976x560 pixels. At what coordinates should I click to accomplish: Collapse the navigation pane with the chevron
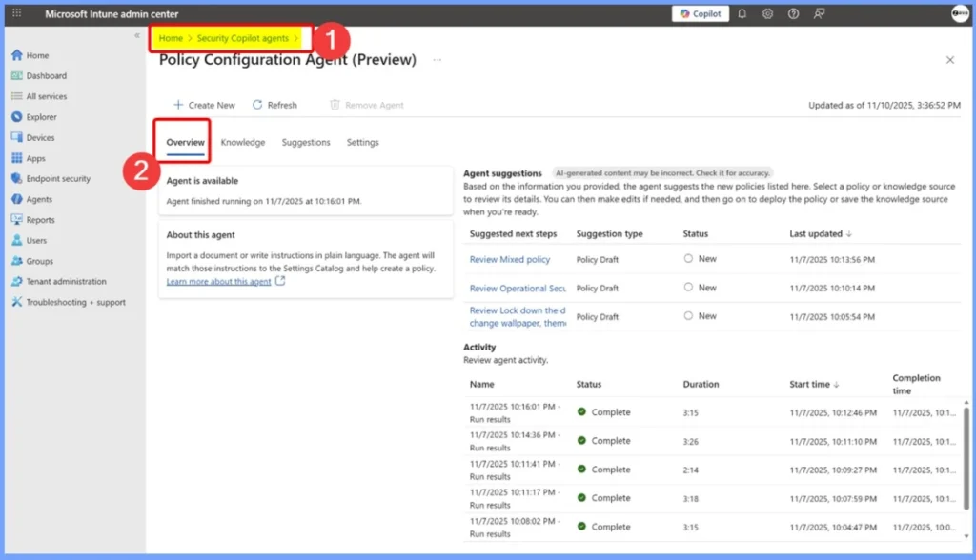[x=136, y=34]
